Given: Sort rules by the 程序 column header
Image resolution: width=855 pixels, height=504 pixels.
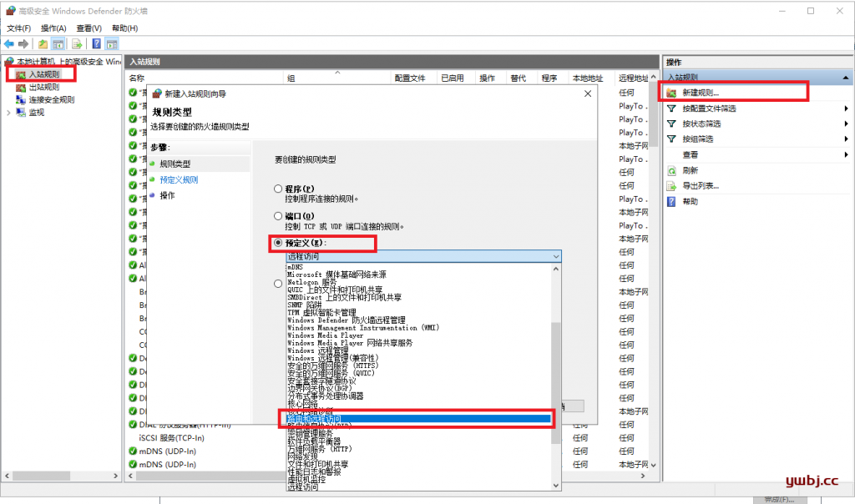Looking at the screenshot, I should [549, 78].
